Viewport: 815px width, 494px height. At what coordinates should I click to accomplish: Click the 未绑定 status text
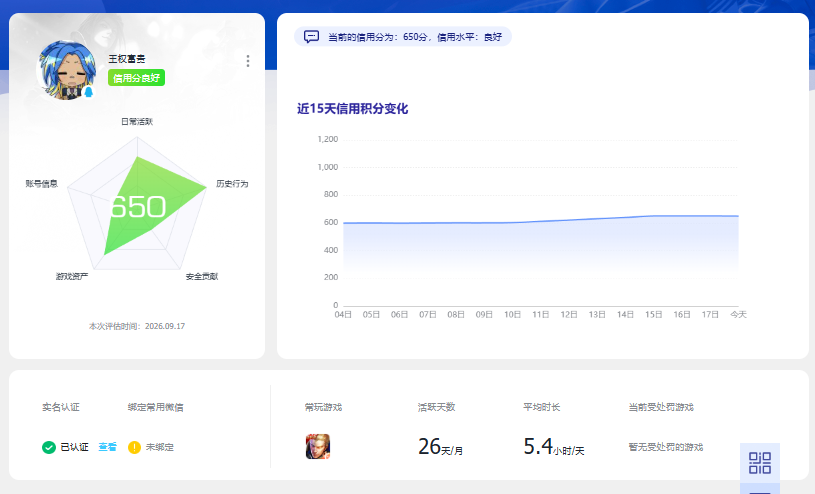(160, 447)
